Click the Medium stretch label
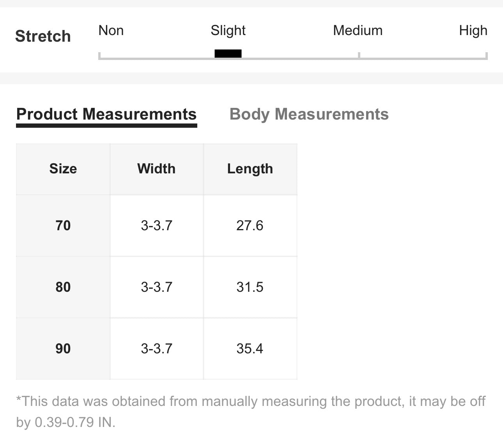 pyautogui.click(x=358, y=30)
